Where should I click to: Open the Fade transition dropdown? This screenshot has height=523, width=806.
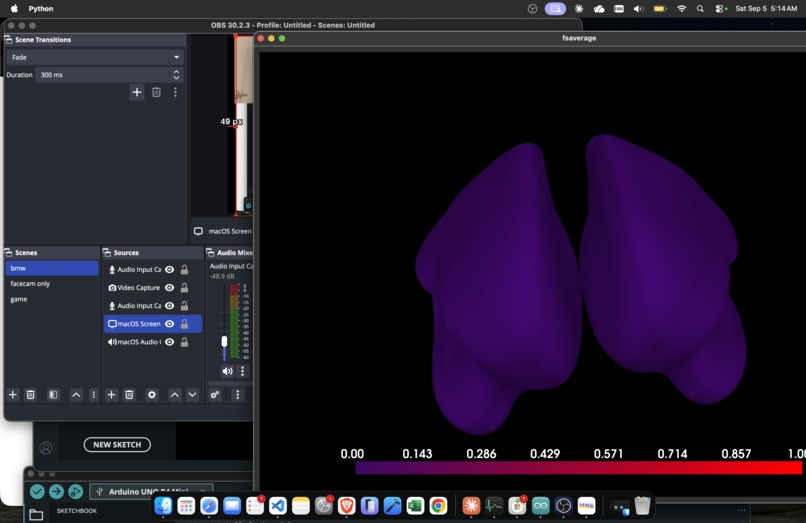[95, 57]
